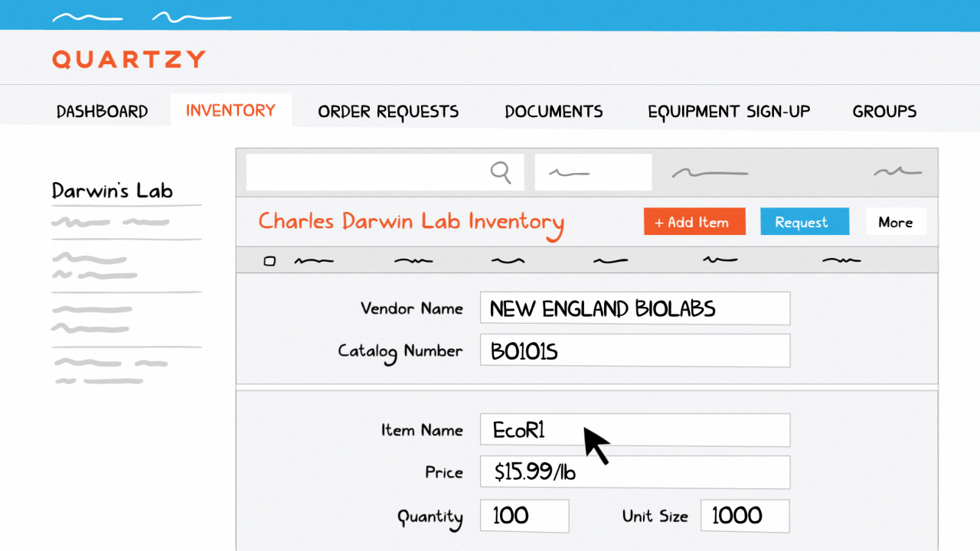This screenshot has height=551, width=980.
Task: Select Darwin's Lab in the sidebar
Action: (x=113, y=191)
